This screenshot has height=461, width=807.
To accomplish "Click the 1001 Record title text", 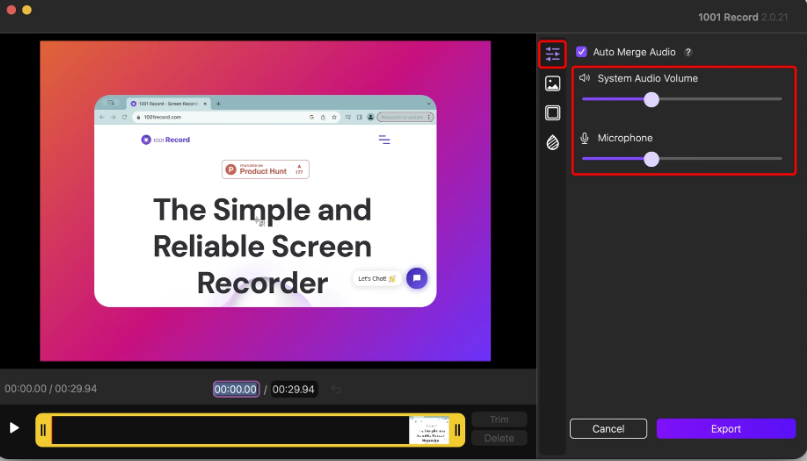I will point(728,17).
